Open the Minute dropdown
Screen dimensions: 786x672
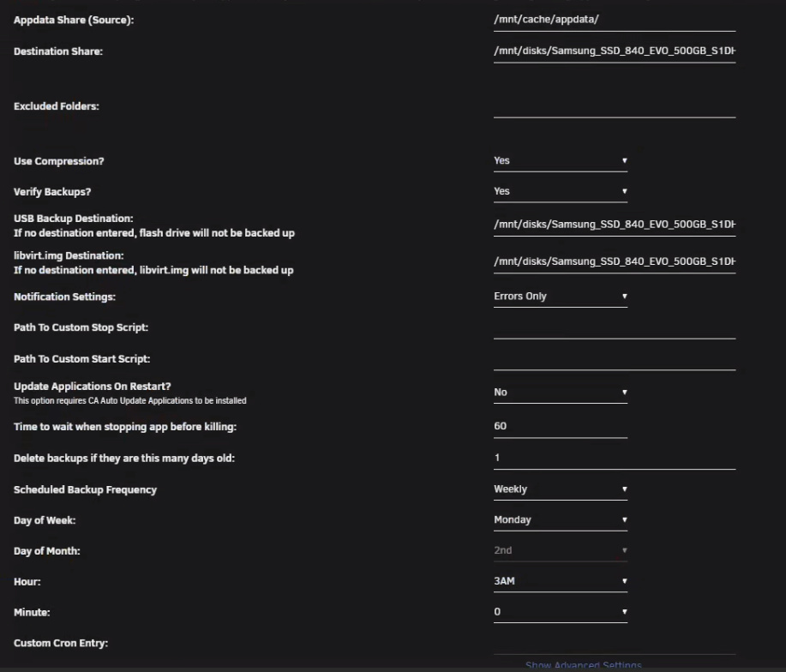[560, 612]
